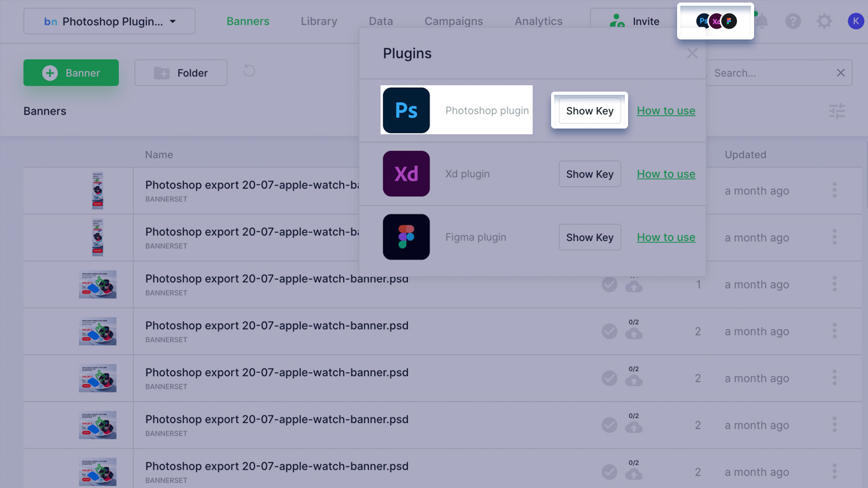Open the filter sliders icon
The image size is (868, 488).
(837, 111)
